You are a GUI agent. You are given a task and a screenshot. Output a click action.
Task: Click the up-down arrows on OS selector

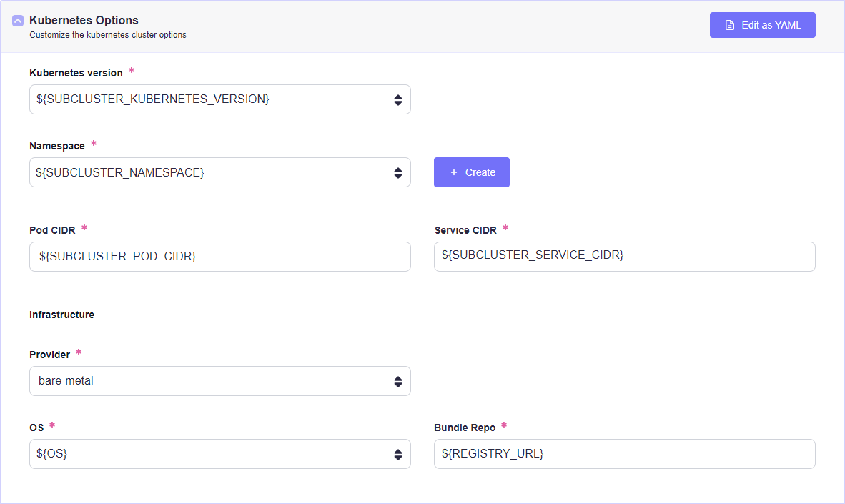pyautogui.click(x=398, y=454)
